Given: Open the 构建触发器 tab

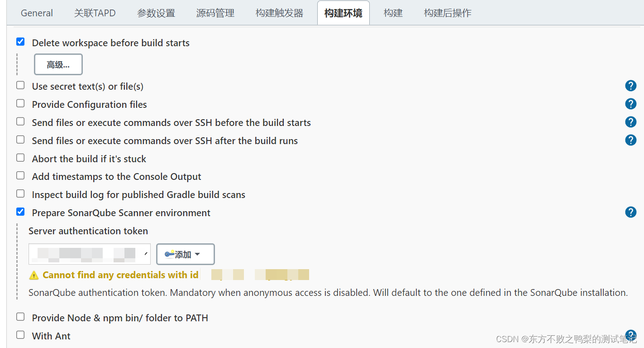Looking at the screenshot, I should pos(279,13).
